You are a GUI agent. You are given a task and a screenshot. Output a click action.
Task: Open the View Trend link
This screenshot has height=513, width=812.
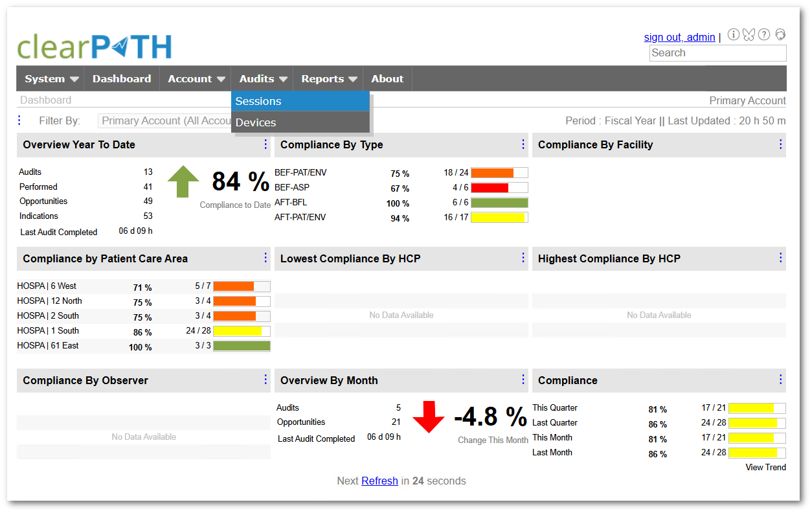[766, 468]
